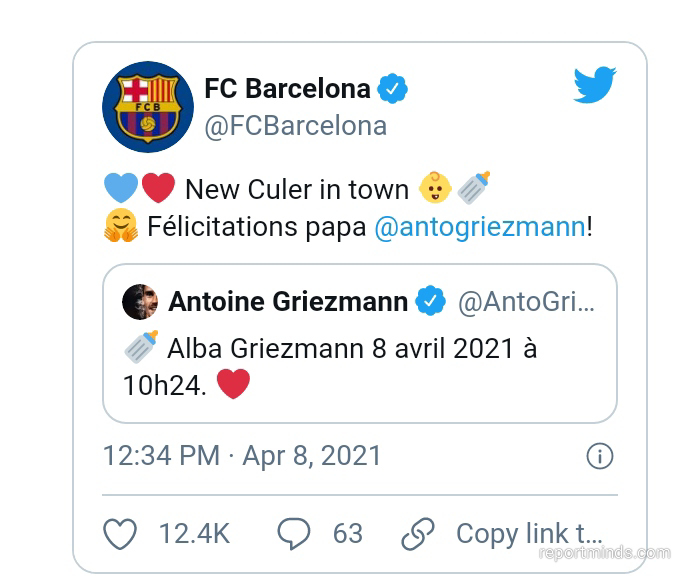
Task: Click the Antoine Griezmann name in quoted tweet
Action: pos(288,302)
